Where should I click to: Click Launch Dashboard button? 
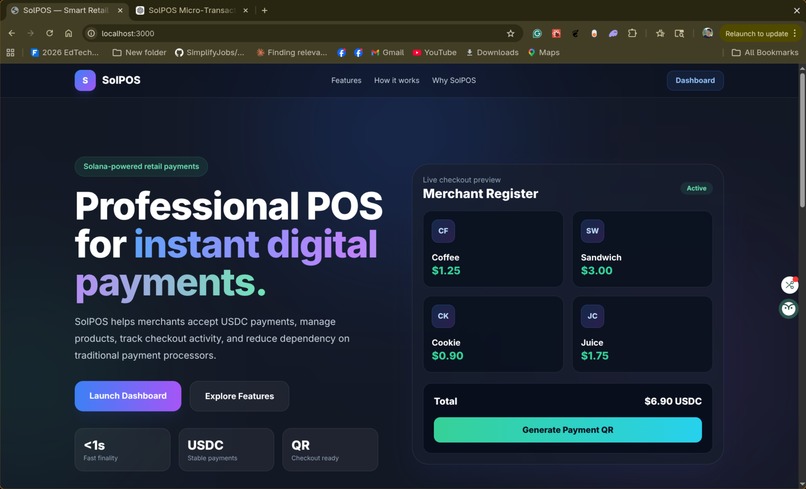pyautogui.click(x=127, y=396)
